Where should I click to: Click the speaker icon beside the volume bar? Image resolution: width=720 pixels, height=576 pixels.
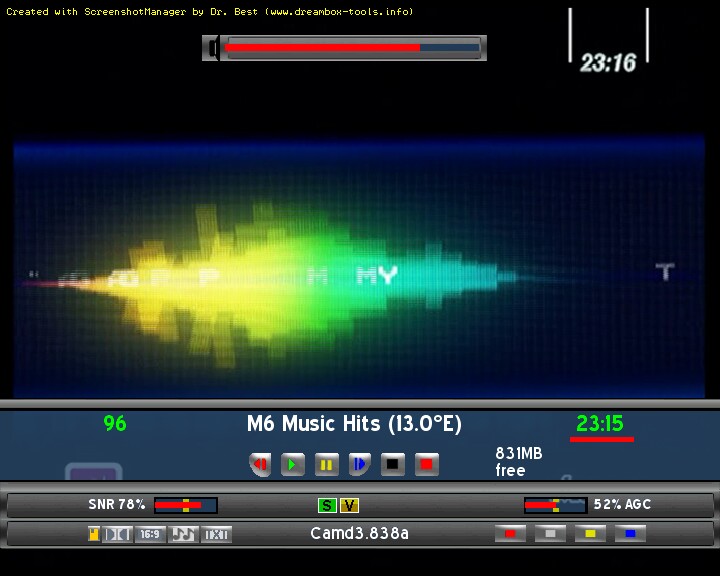point(211,48)
